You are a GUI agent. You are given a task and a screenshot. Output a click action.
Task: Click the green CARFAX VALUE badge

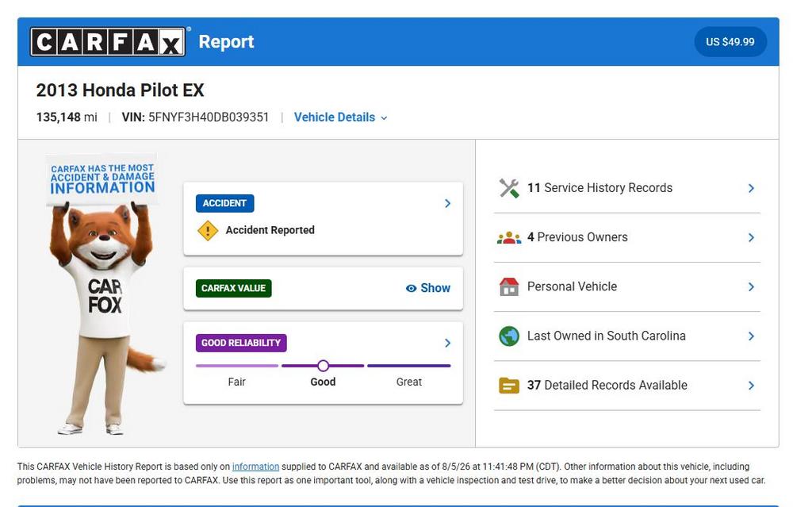pos(234,288)
